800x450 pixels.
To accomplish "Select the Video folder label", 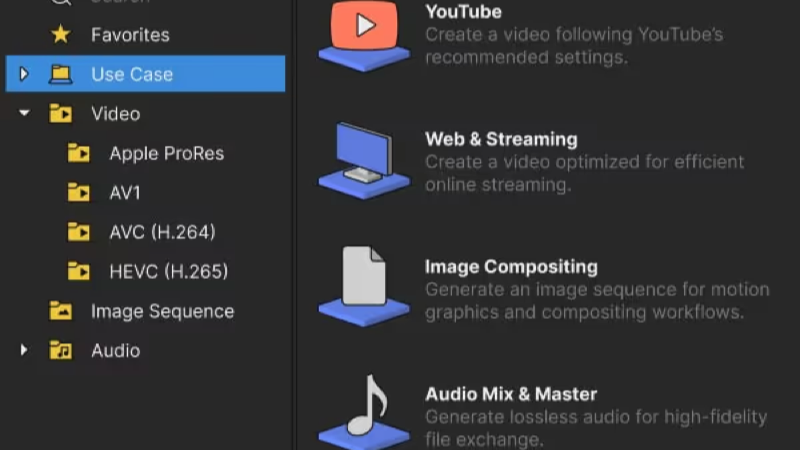I will pyautogui.click(x=116, y=114).
